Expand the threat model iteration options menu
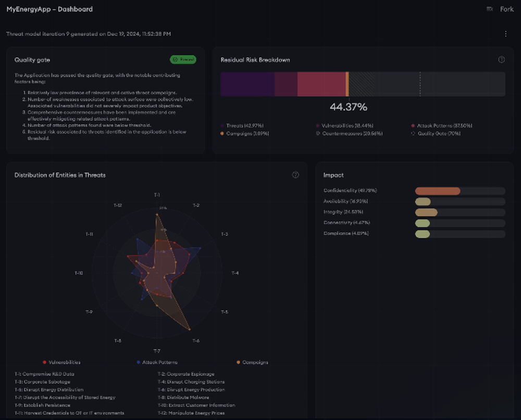This screenshot has width=521, height=420. coord(506,33)
